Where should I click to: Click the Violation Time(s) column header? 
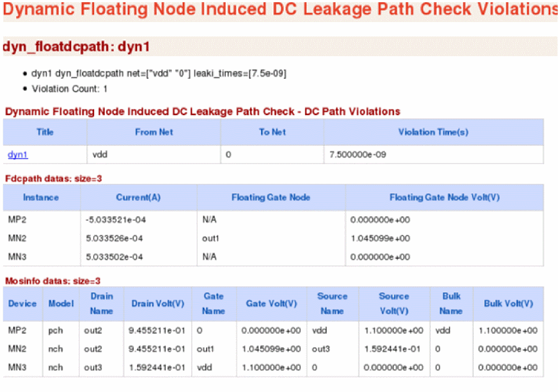tap(434, 132)
